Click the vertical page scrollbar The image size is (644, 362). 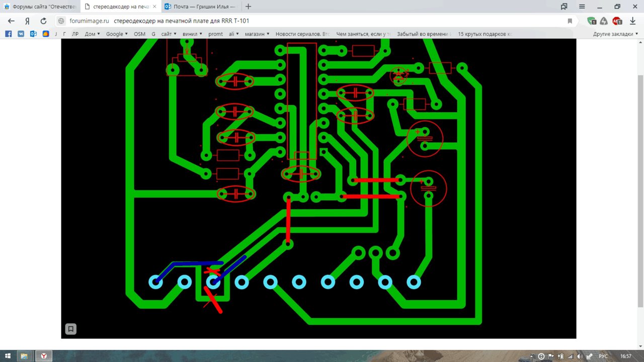tap(640, 191)
